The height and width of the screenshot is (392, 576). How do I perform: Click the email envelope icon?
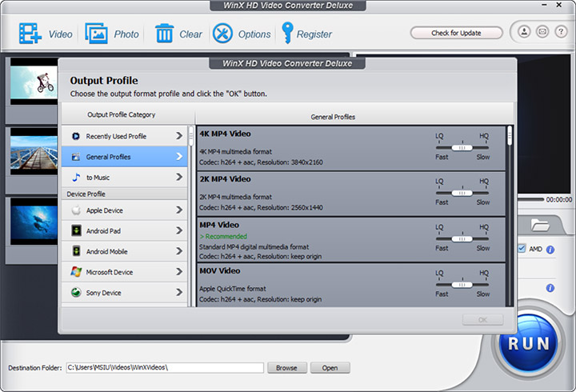[542, 33]
